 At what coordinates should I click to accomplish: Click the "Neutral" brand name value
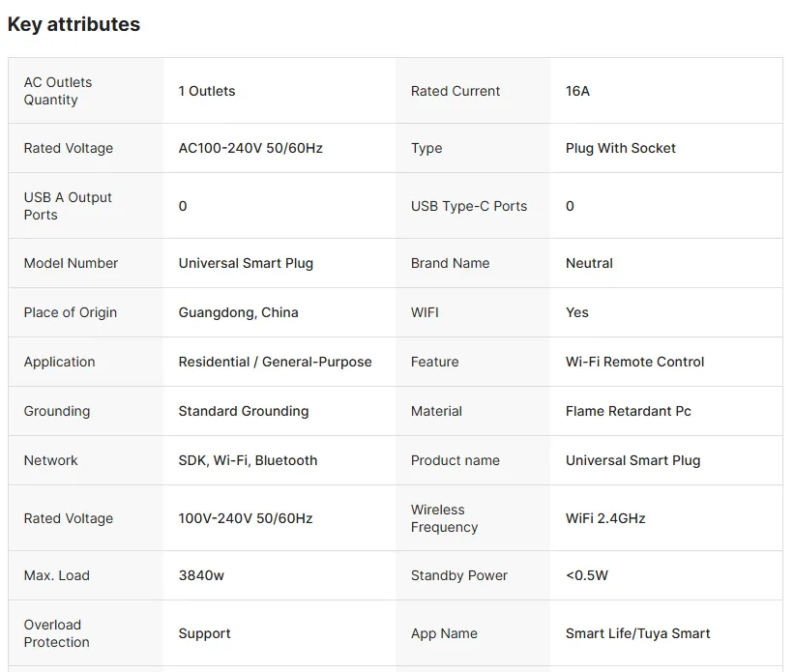(589, 263)
